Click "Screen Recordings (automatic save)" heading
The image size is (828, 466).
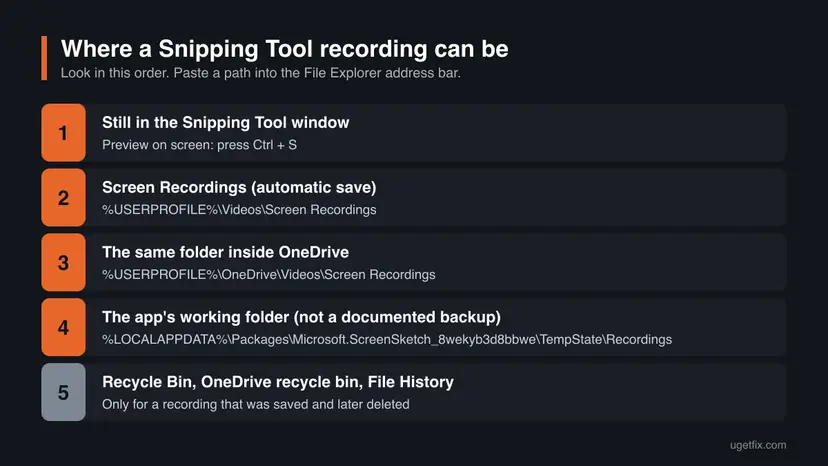(x=239, y=188)
